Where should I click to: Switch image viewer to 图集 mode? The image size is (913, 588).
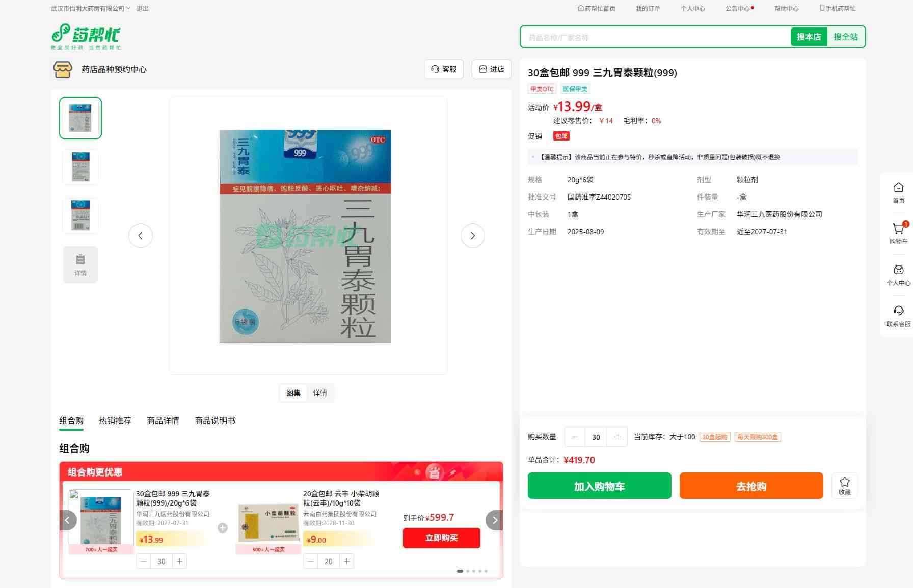click(x=293, y=393)
